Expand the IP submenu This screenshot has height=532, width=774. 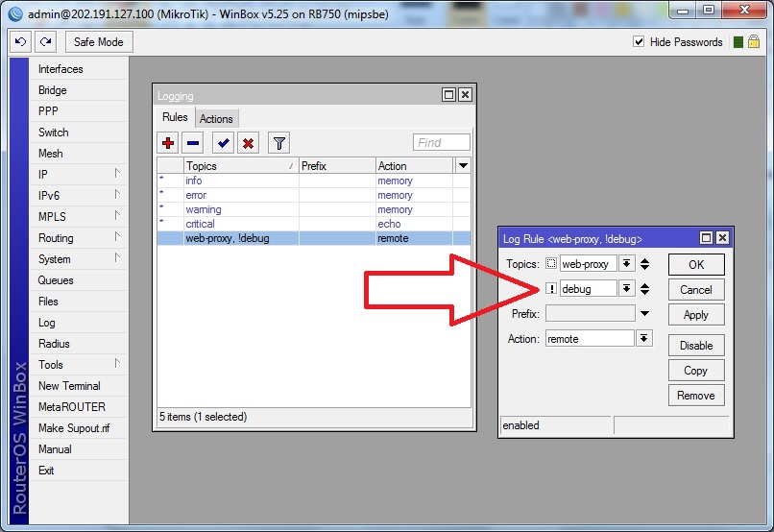point(117,174)
